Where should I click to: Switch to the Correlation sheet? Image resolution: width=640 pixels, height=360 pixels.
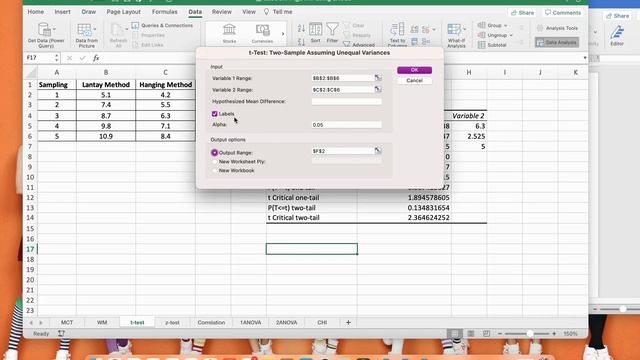tap(211, 322)
